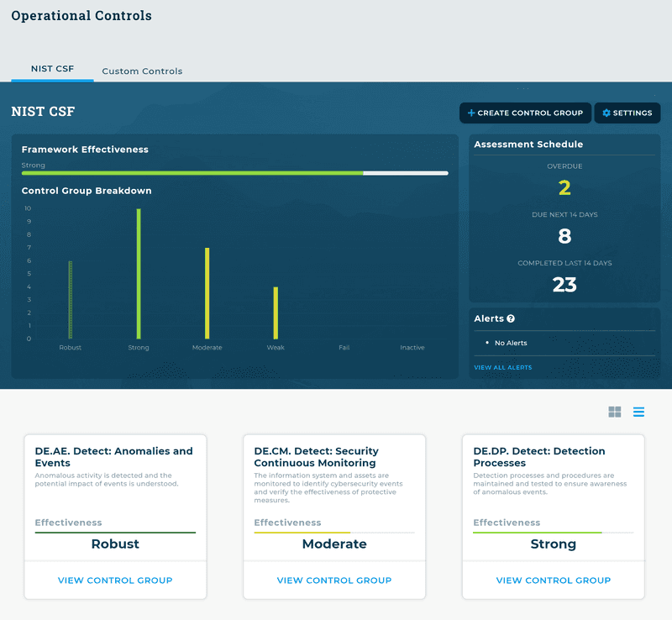Open the Custom Controls tab
Screen dimensions: 672x620
pyautogui.click(x=142, y=71)
